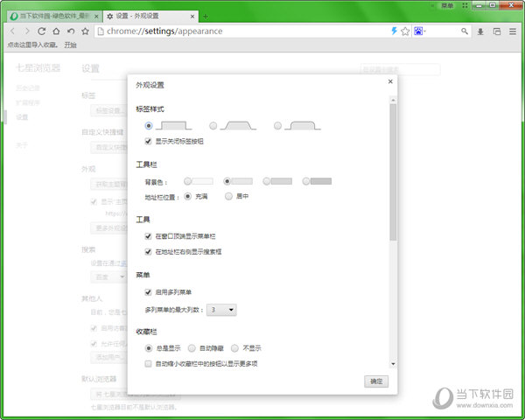
Task: Click the dialog scrollbar up arrow
Action: pos(393,100)
